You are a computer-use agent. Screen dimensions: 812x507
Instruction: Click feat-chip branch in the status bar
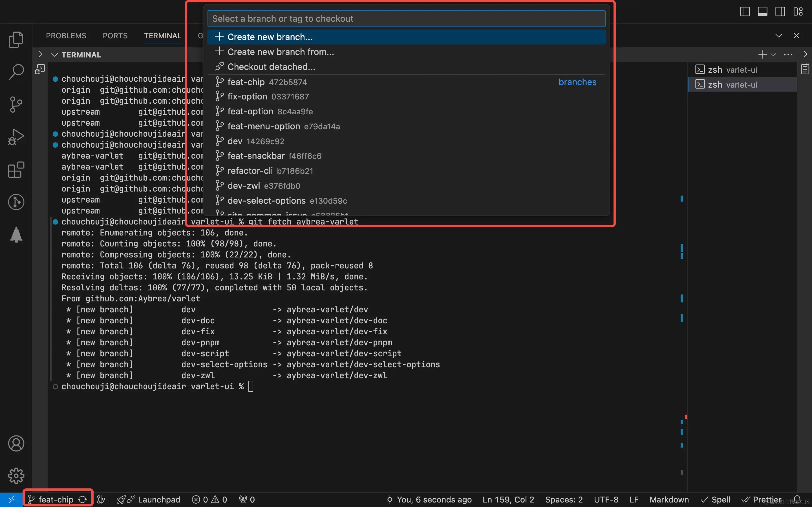pos(56,499)
